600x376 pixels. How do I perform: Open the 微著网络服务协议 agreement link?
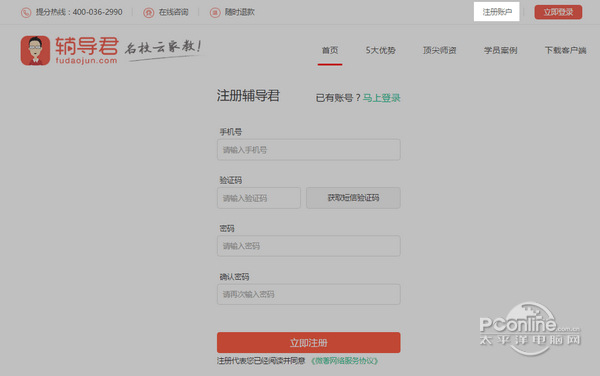[x=344, y=361]
